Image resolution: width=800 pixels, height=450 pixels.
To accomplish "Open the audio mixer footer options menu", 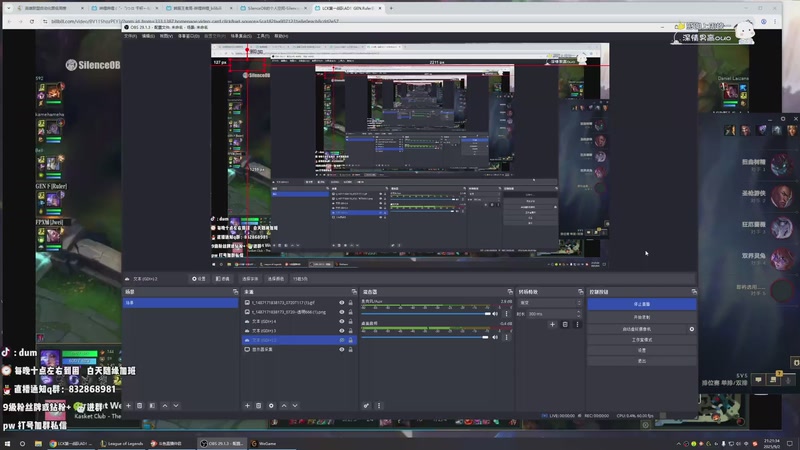I will coord(379,406).
